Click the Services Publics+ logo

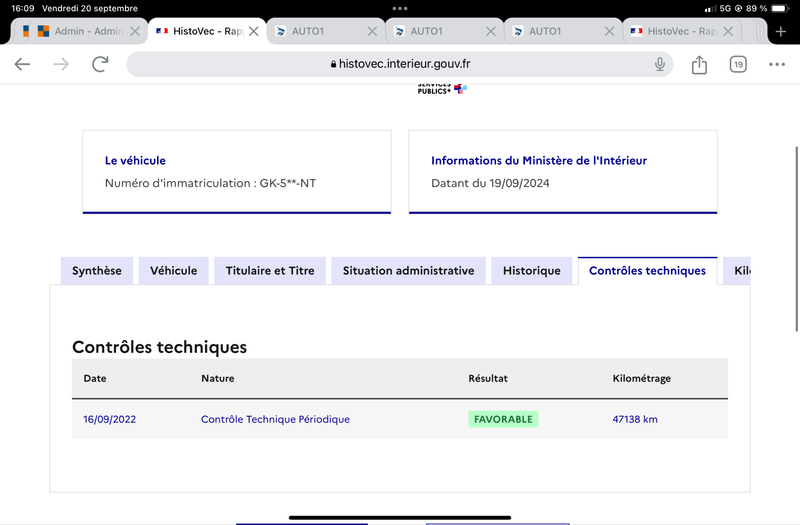[442, 89]
